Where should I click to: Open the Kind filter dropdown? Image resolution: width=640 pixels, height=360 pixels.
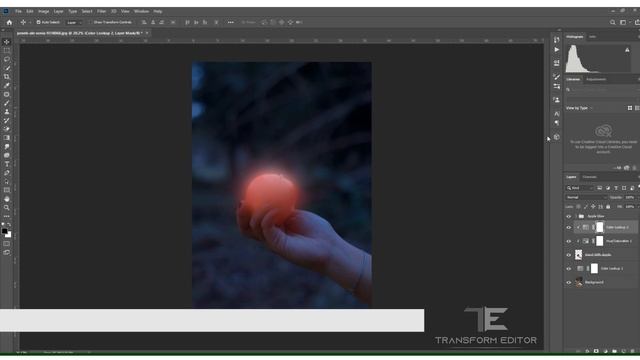(x=580, y=188)
